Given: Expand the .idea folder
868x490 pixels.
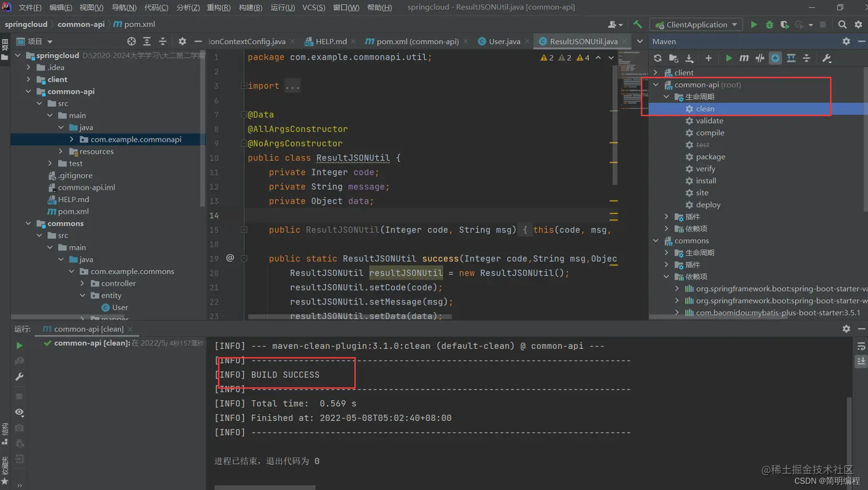Looking at the screenshot, I should coord(29,67).
